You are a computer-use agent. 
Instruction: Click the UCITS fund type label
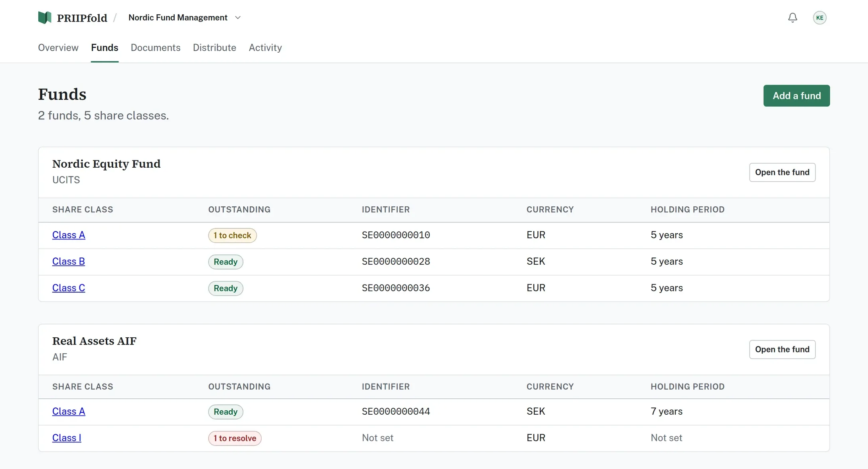pos(66,180)
